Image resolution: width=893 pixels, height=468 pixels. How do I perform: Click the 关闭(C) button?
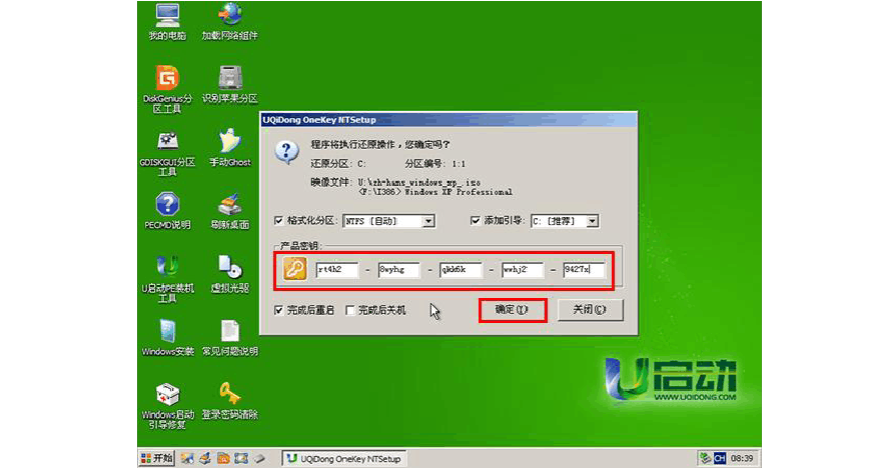click(x=590, y=310)
